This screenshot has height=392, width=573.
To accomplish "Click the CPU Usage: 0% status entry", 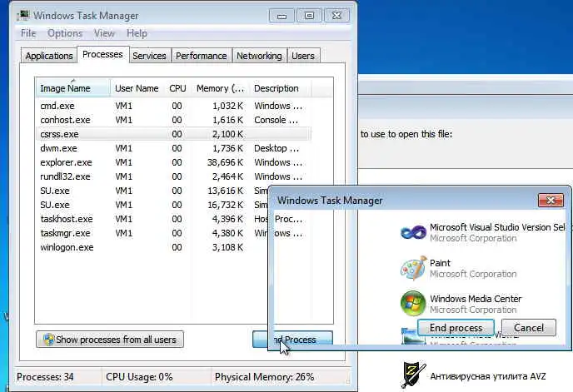I will tap(139, 377).
